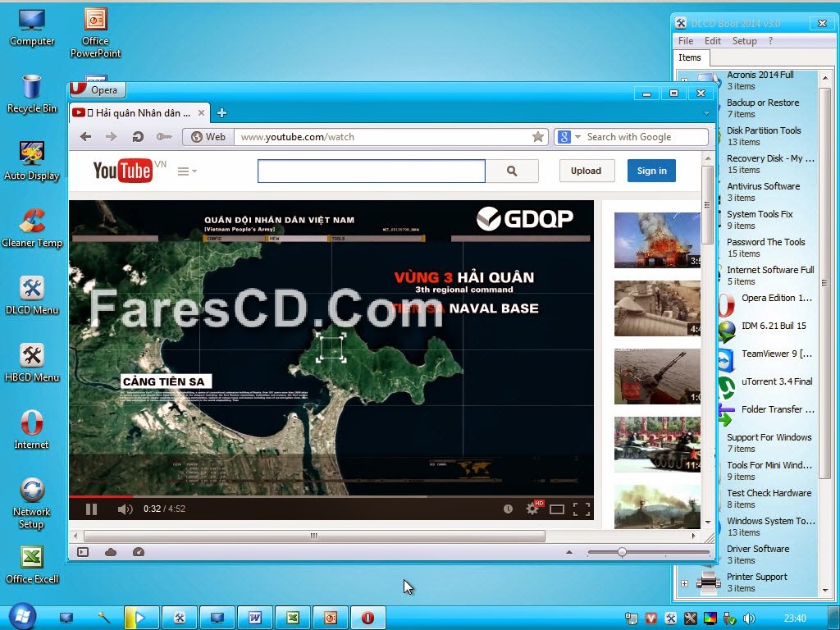Click the horizontal page scrollbar

314,536
